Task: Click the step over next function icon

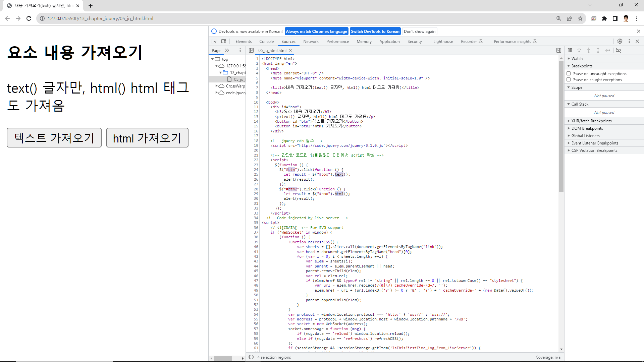Action: click(579, 50)
